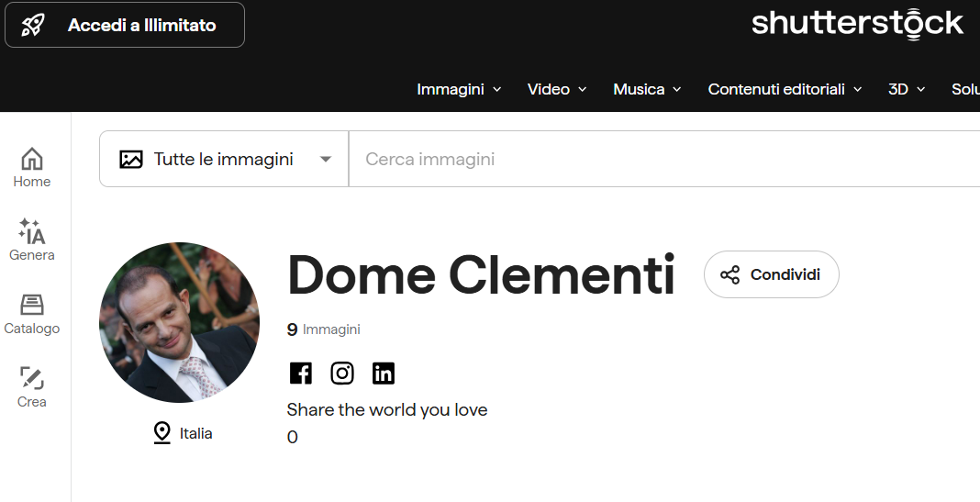Expand the Video menu

557,89
